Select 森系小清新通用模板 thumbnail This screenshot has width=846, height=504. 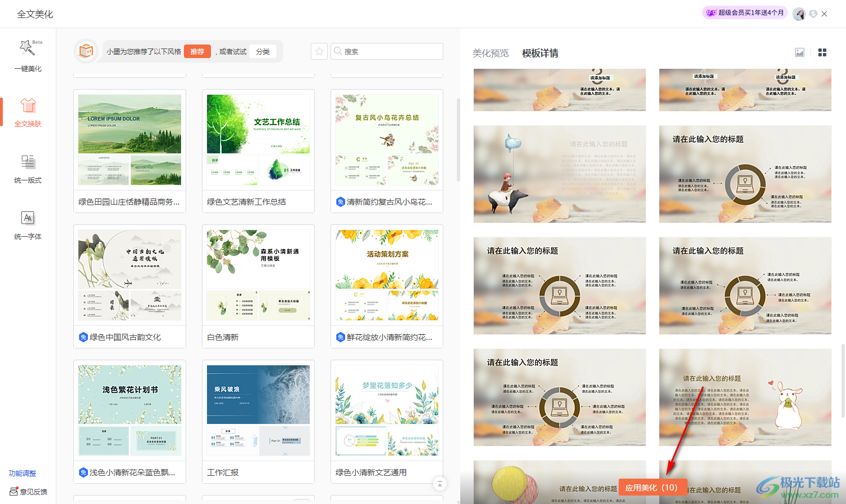pos(258,275)
